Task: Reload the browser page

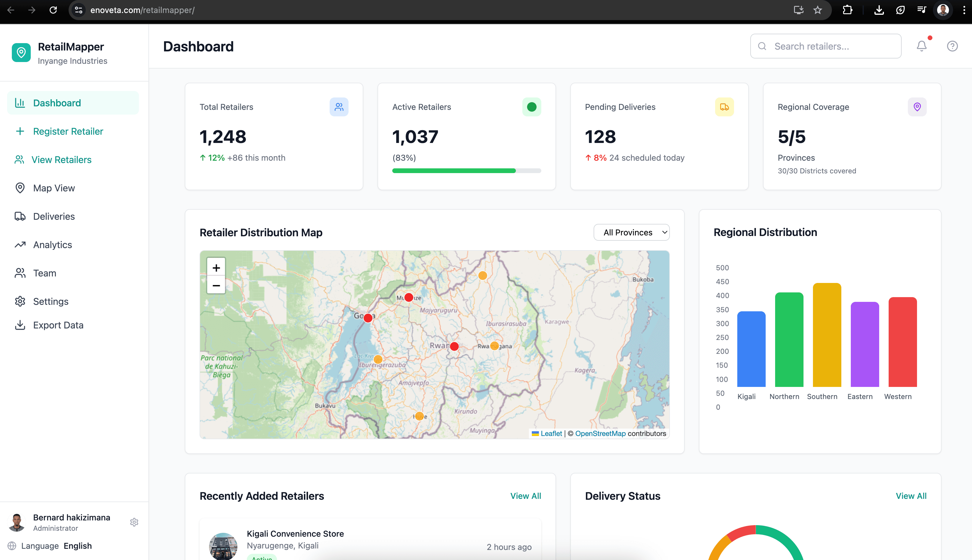Action: point(53,10)
